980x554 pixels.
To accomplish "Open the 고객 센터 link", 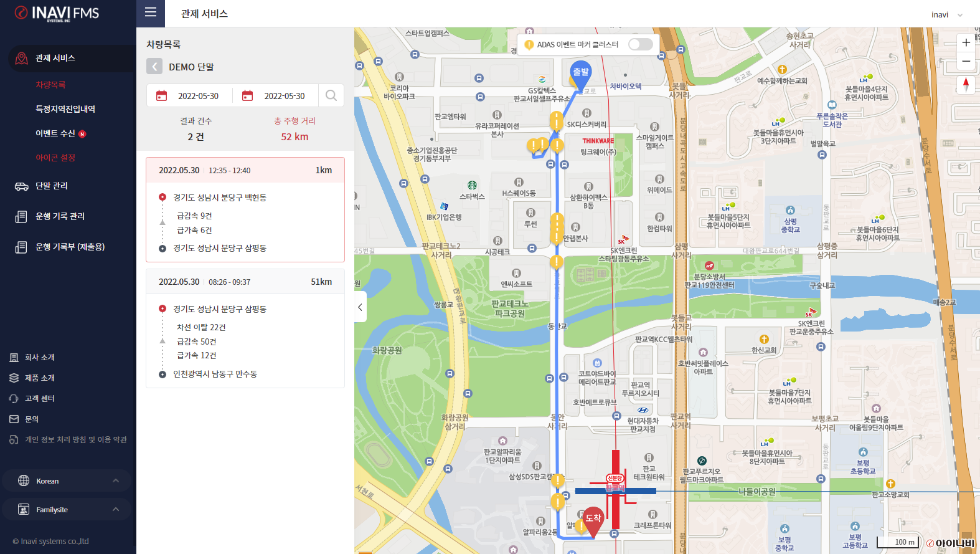I will pos(40,398).
